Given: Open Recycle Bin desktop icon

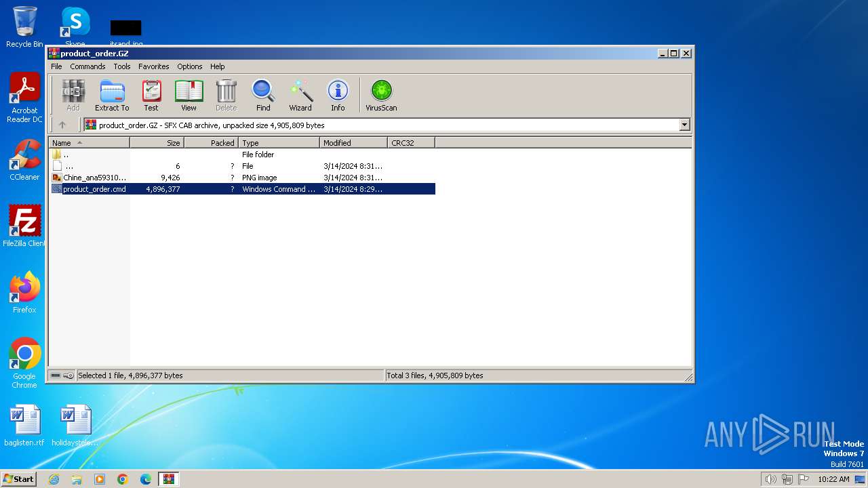Looking at the screenshot, I should [24, 27].
